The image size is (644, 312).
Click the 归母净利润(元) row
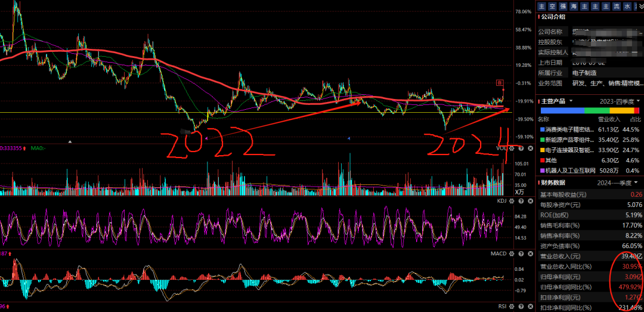[590, 277]
